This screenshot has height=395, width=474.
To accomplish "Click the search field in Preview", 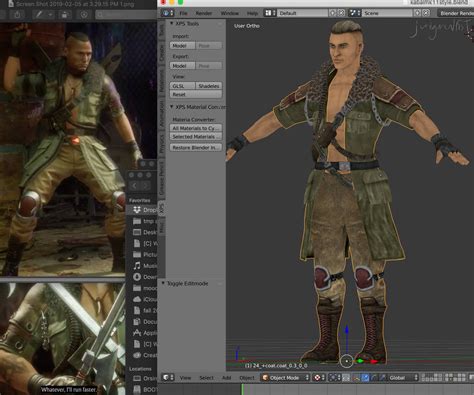I will pos(126,15).
